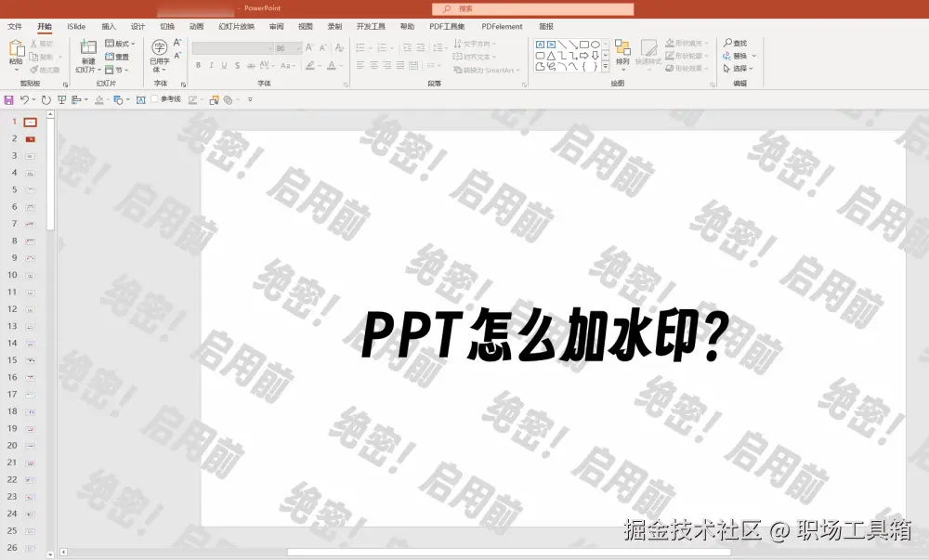Choose the font color A swatch

coord(332,65)
